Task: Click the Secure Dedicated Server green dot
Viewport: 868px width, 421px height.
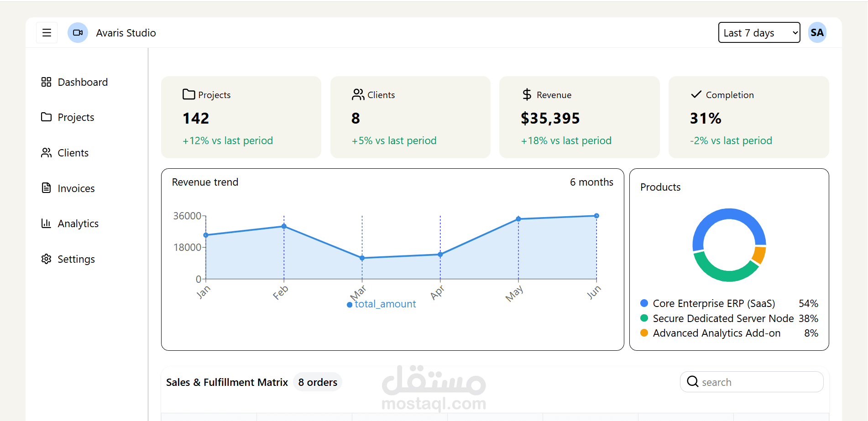Action: [x=644, y=318]
